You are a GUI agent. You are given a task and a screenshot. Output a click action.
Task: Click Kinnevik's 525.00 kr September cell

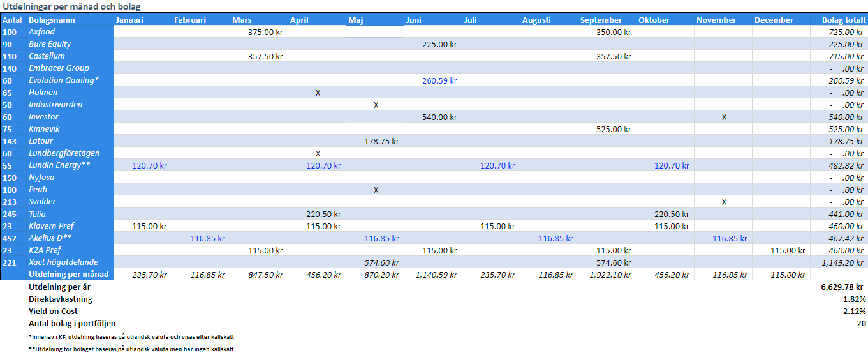click(607, 129)
